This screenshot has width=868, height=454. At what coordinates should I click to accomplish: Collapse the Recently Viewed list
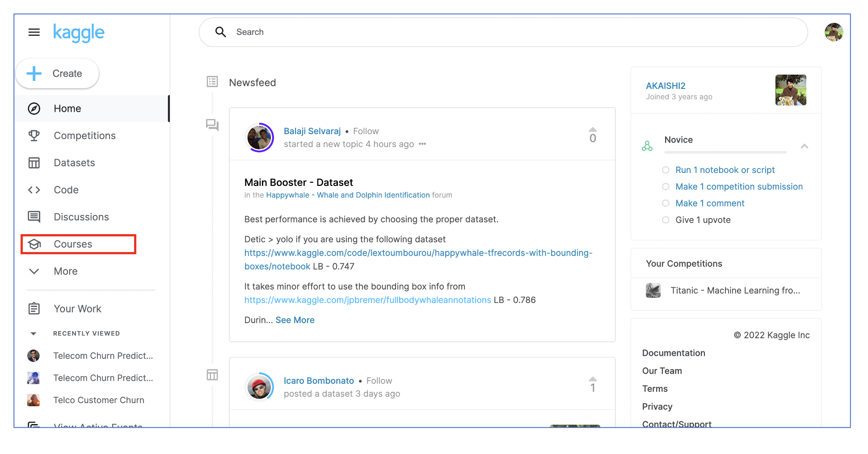click(x=34, y=334)
